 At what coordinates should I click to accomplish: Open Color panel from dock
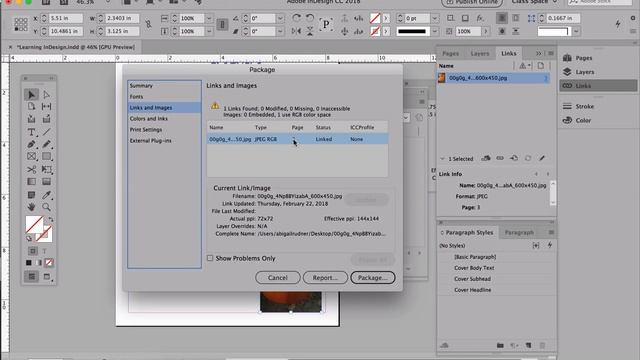click(x=583, y=120)
